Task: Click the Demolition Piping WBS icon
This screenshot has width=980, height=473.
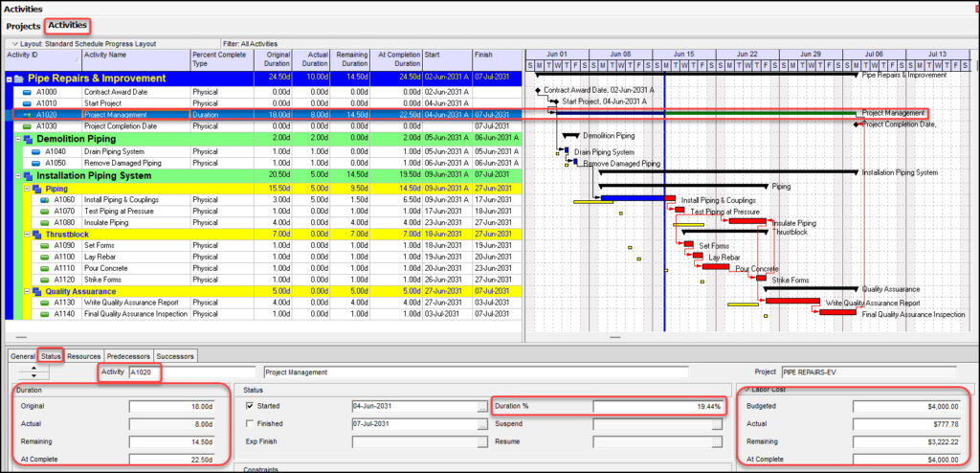Action: tap(28, 139)
